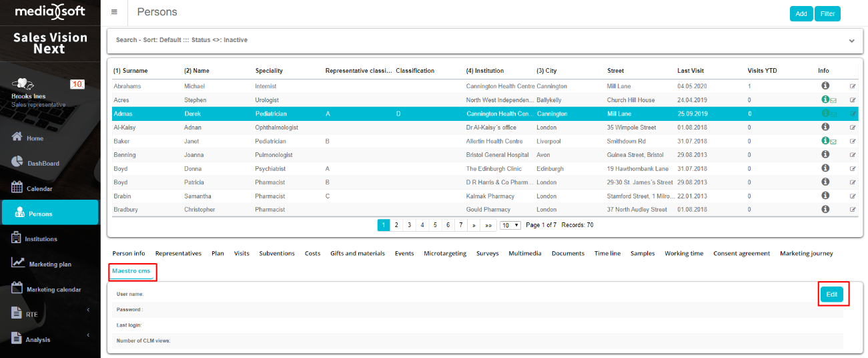Viewport: 868px width, 358px height.
Task: Go to page 3 in pagination
Action: coord(409,226)
